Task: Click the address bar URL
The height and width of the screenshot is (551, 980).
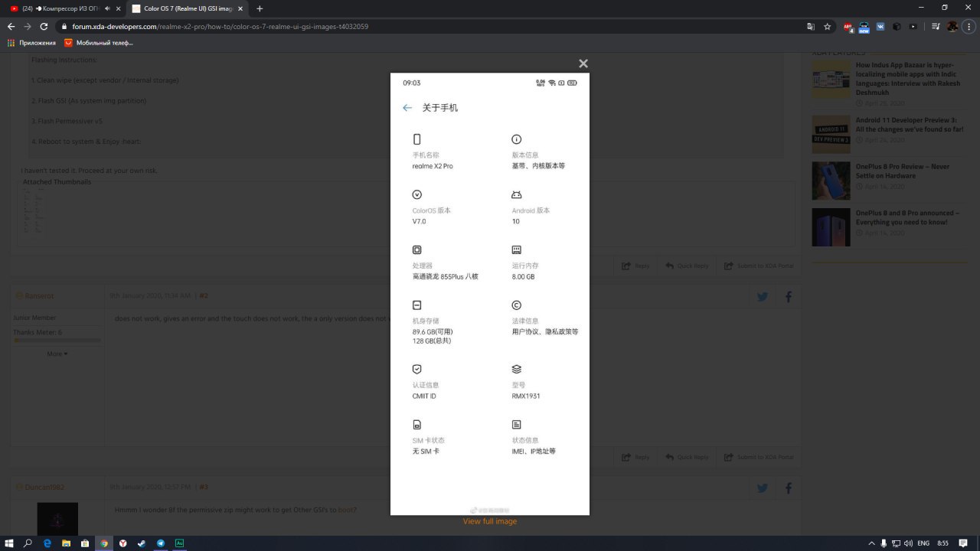Action: click(220, 26)
